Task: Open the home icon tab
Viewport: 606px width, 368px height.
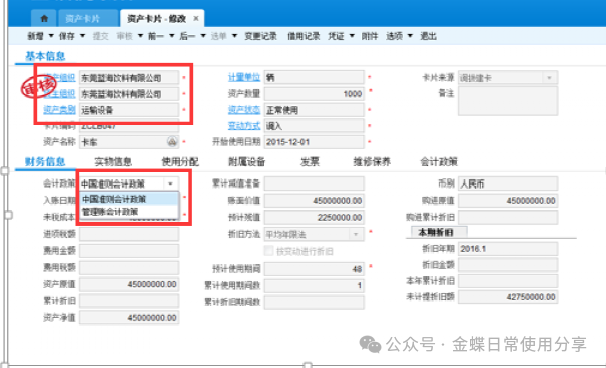Action: pos(44,18)
